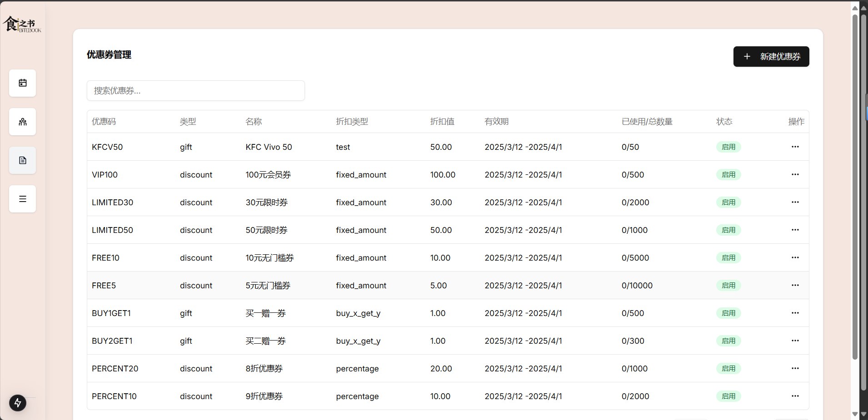
Task: Click the 搜索优惠券 search field
Action: pyautogui.click(x=195, y=90)
